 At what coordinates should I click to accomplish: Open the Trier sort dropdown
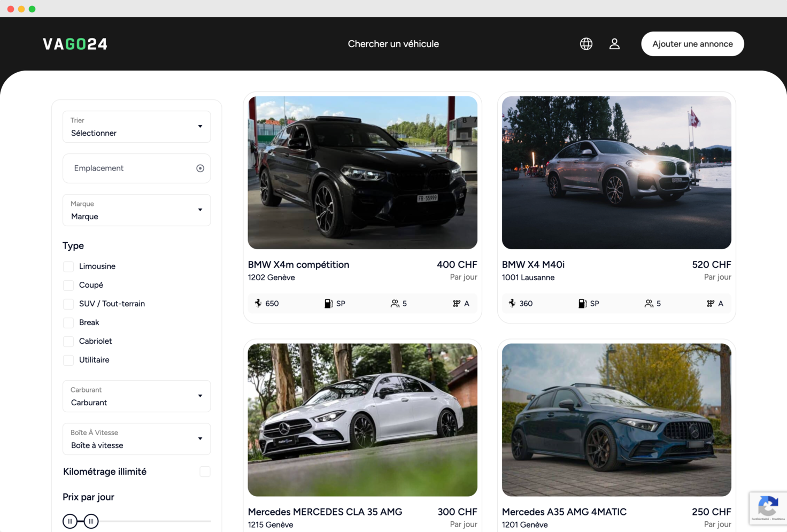(136, 127)
